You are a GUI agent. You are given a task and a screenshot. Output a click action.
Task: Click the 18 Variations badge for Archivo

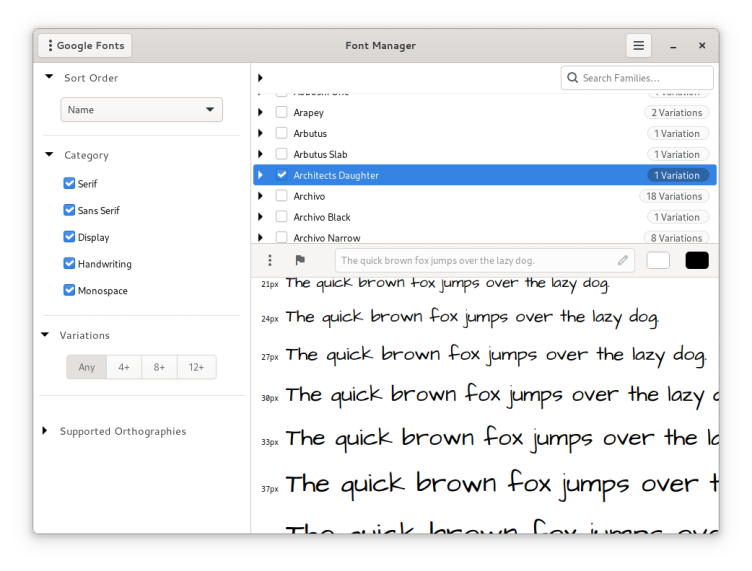click(674, 196)
